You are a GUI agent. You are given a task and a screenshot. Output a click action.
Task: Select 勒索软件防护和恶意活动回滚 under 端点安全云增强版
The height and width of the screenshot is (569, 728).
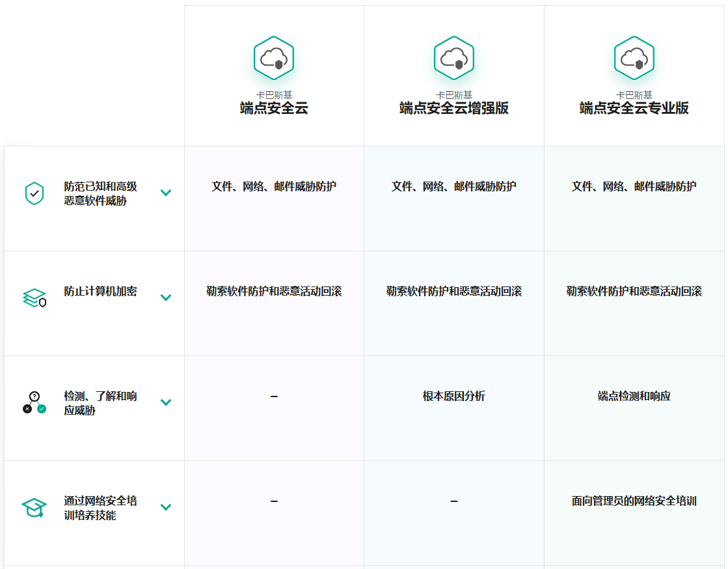[x=454, y=291]
